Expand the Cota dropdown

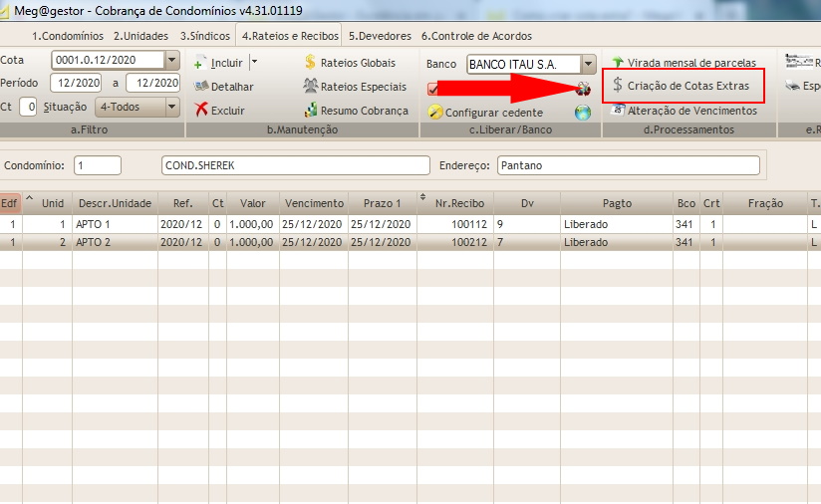coord(171,60)
